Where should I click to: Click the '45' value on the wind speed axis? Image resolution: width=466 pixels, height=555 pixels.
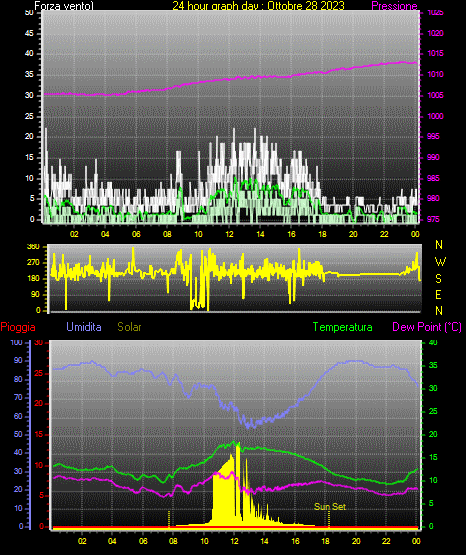(x=29, y=33)
